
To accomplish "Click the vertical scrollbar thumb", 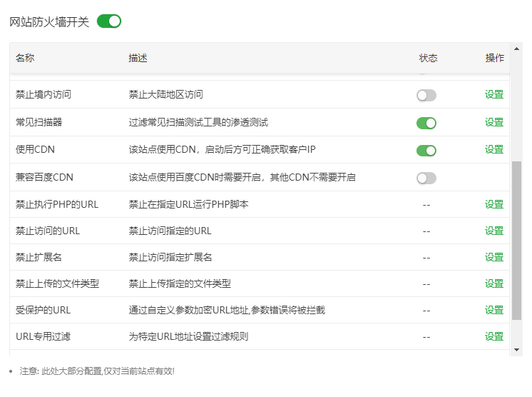I will pos(517,241).
